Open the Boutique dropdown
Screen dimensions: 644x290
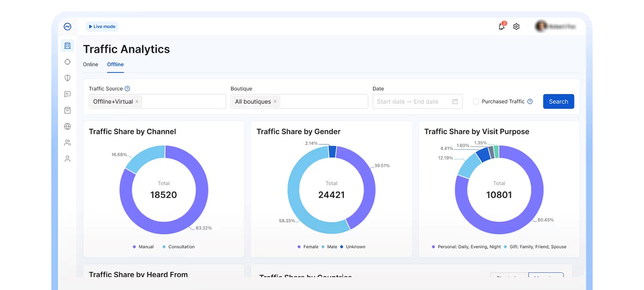tap(299, 101)
